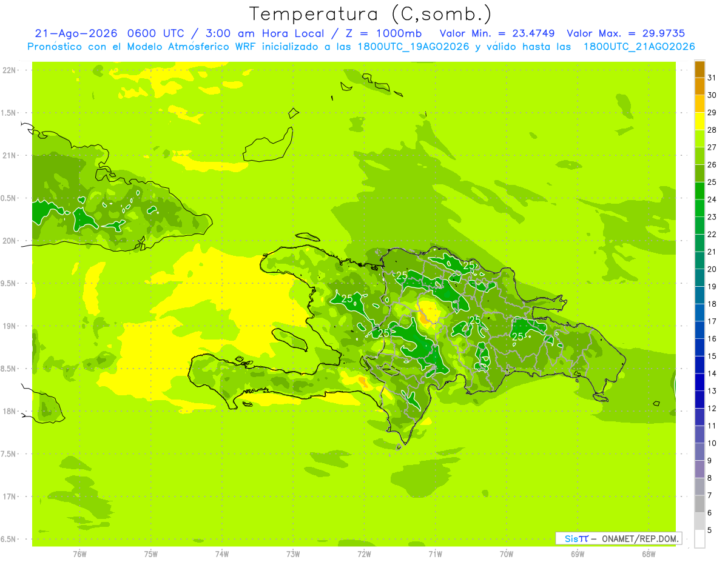Click the "1.5N" latitude label
728x562 pixels.
[x=8, y=113]
